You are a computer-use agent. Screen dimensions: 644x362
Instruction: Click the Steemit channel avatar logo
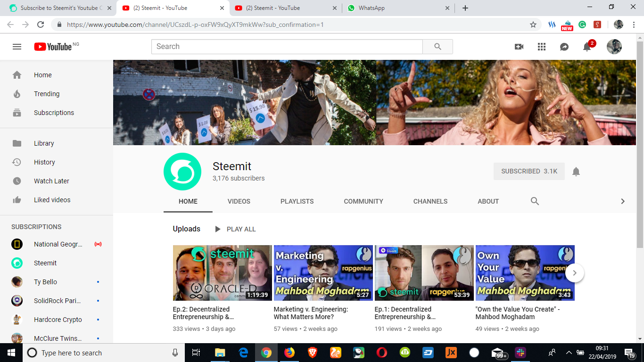(x=182, y=172)
